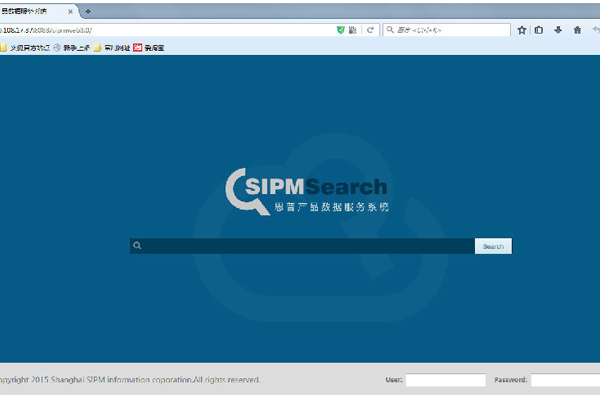Viewport: 600px width, 400px height.
Task: Click the QR code icon in address bar
Action: pos(352,30)
